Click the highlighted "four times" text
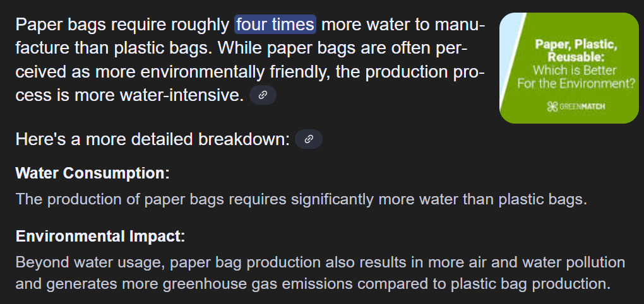The height and width of the screenshot is (304, 644). click(275, 25)
